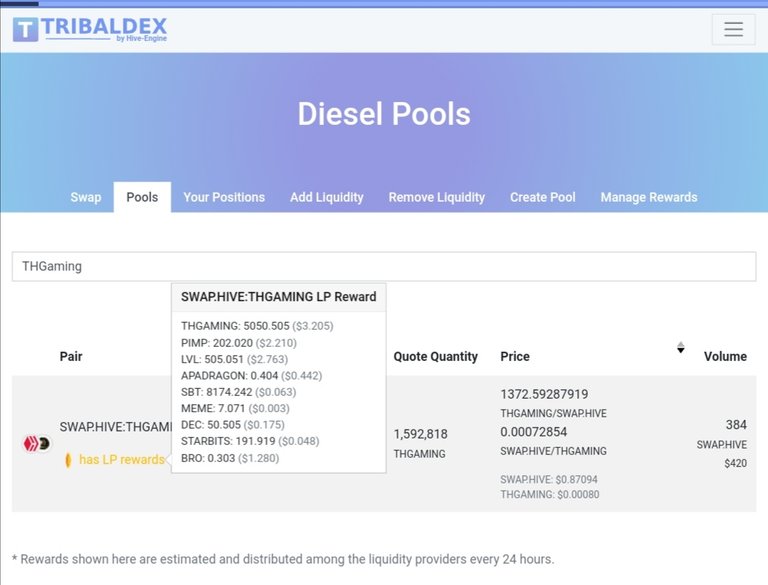Viewport: 768px width, 585px height.
Task: Select the Pools tab
Action: [x=142, y=197]
